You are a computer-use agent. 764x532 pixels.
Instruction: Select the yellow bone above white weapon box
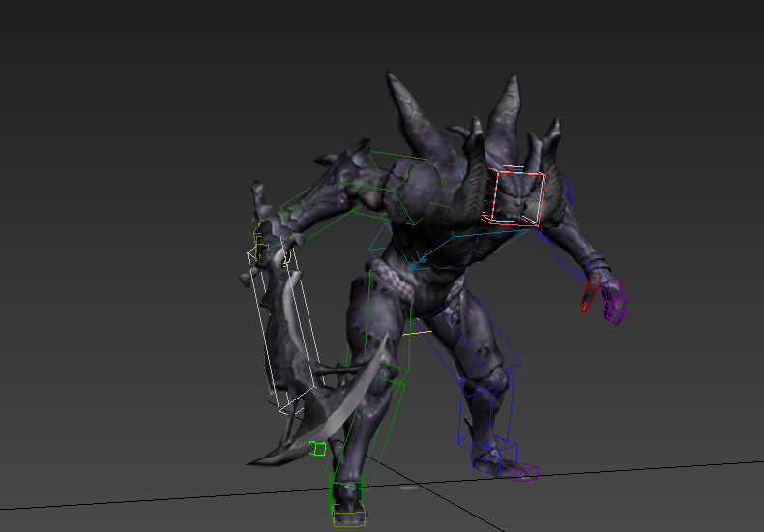coord(259,232)
